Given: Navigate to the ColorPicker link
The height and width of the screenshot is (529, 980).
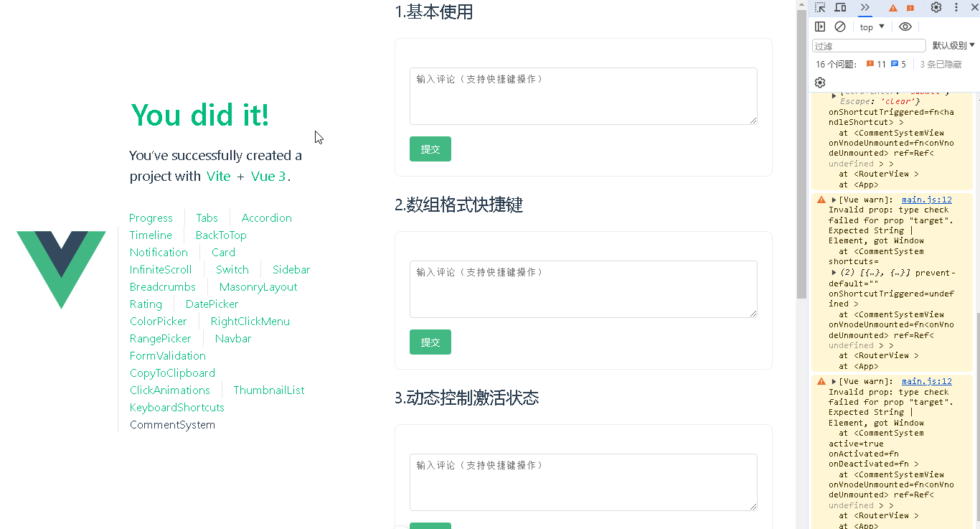Looking at the screenshot, I should pyautogui.click(x=159, y=322).
